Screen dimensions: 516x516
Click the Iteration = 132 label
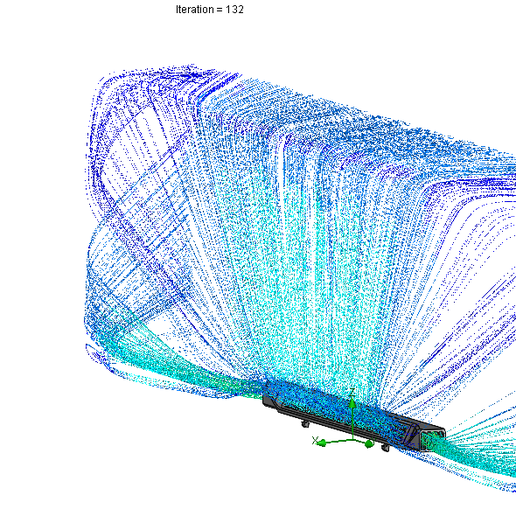(x=209, y=9)
